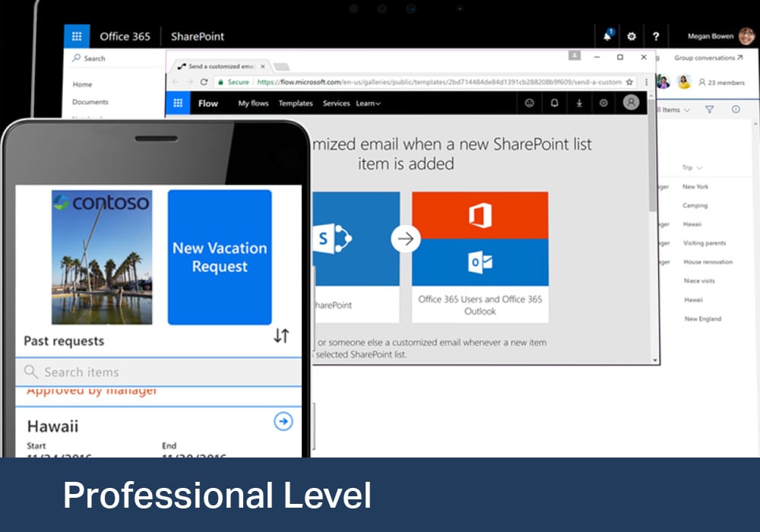The height and width of the screenshot is (532, 760).
Task: Open the Flow header settings gear
Action: [603, 103]
